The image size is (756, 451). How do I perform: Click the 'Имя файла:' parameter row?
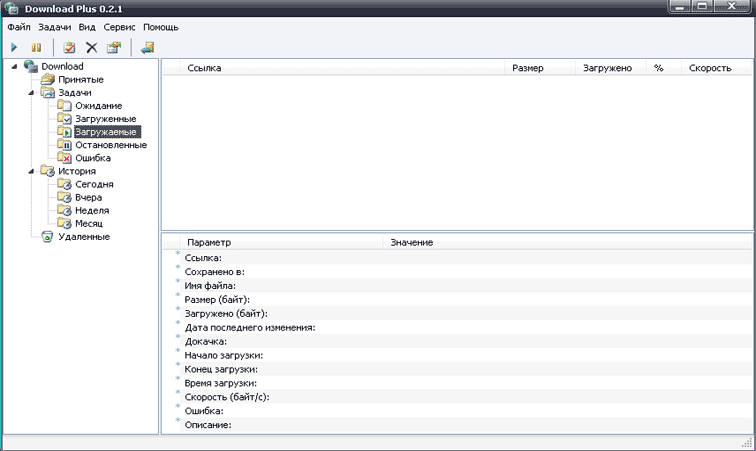(x=458, y=286)
